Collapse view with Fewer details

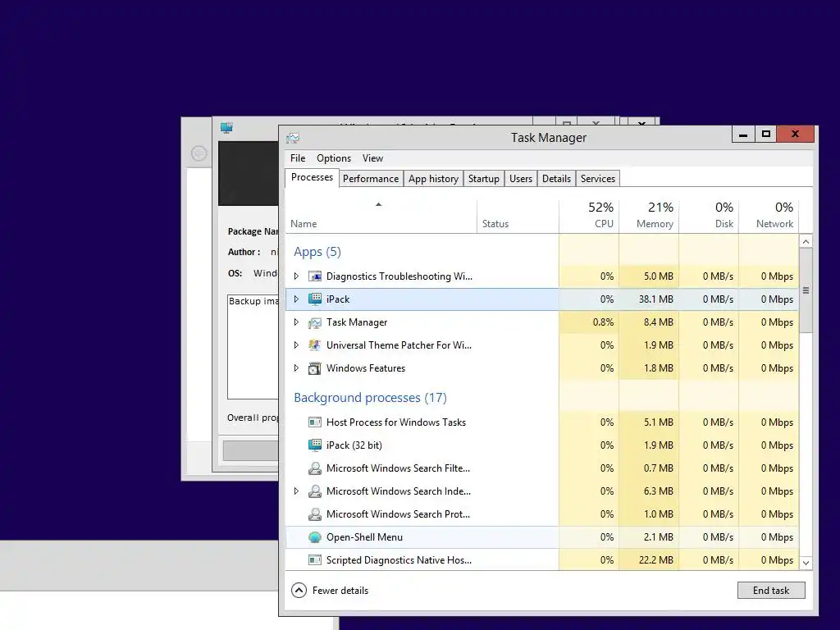point(330,591)
